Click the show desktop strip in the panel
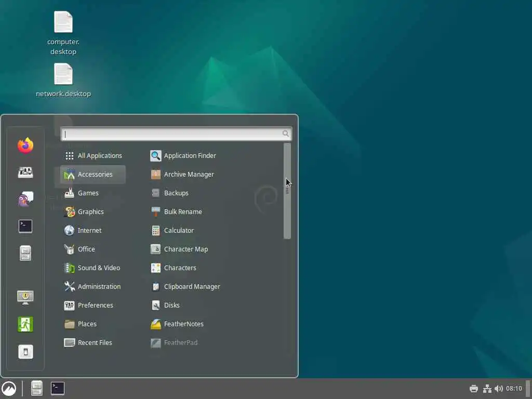Image resolution: width=532 pixels, height=399 pixels. point(528,389)
